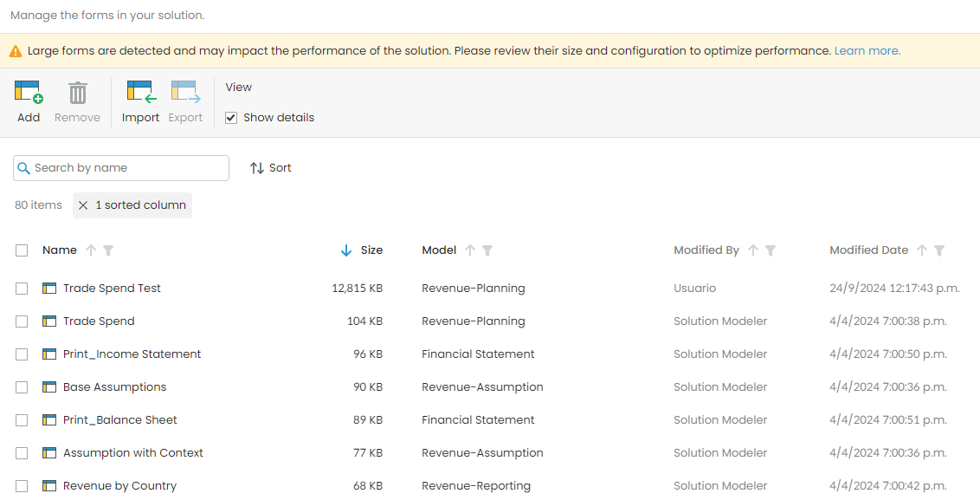Clear the 1 sorted column chip
The image size is (980, 500).
point(83,205)
